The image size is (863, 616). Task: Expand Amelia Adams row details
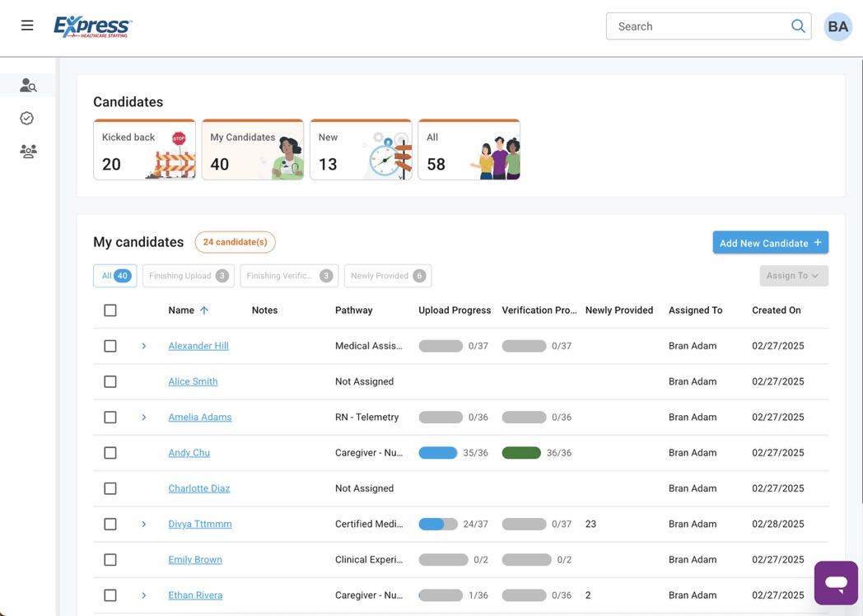(143, 418)
